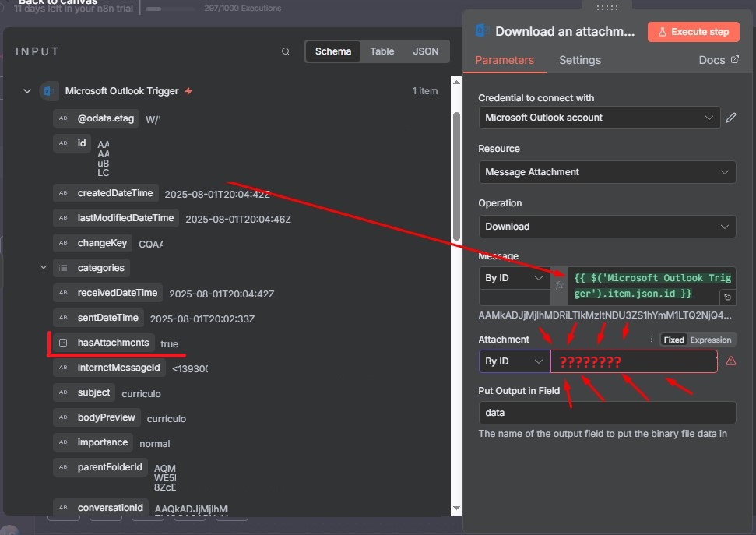
Task: Open the Parameters tab
Action: [x=505, y=60]
